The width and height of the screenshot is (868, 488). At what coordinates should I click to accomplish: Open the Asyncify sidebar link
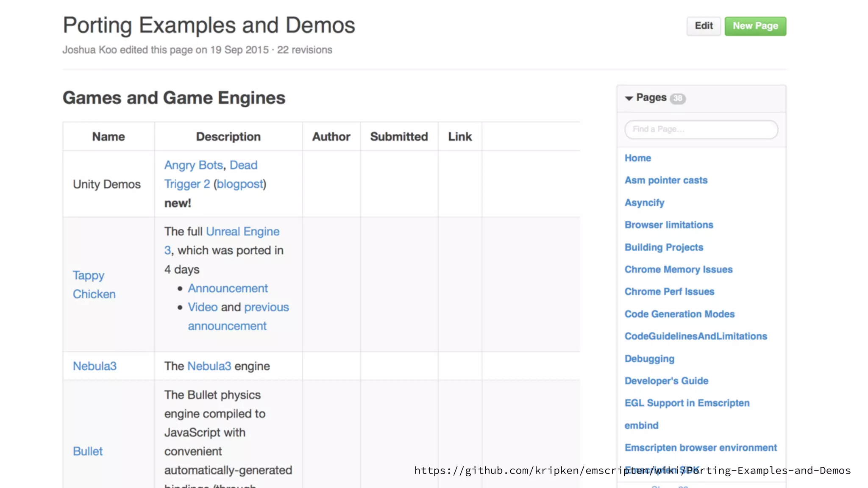(644, 203)
